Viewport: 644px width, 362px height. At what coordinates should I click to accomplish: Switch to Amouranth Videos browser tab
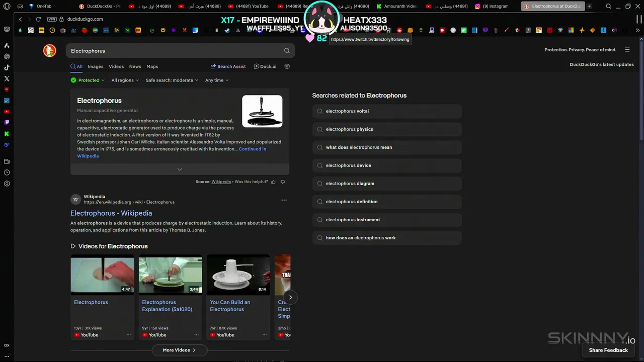coord(397,7)
